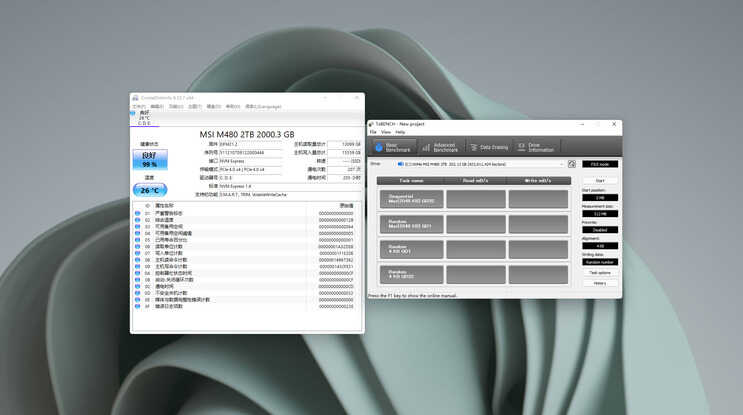The width and height of the screenshot is (743, 415).
Task: Open the 功能 menu in CrystalDiskInfo
Action: [176, 107]
